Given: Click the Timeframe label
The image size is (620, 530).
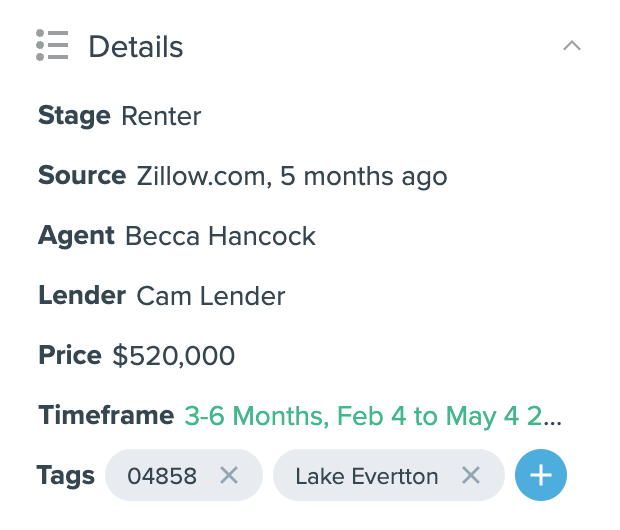Looking at the screenshot, I should (x=106, y=415).
